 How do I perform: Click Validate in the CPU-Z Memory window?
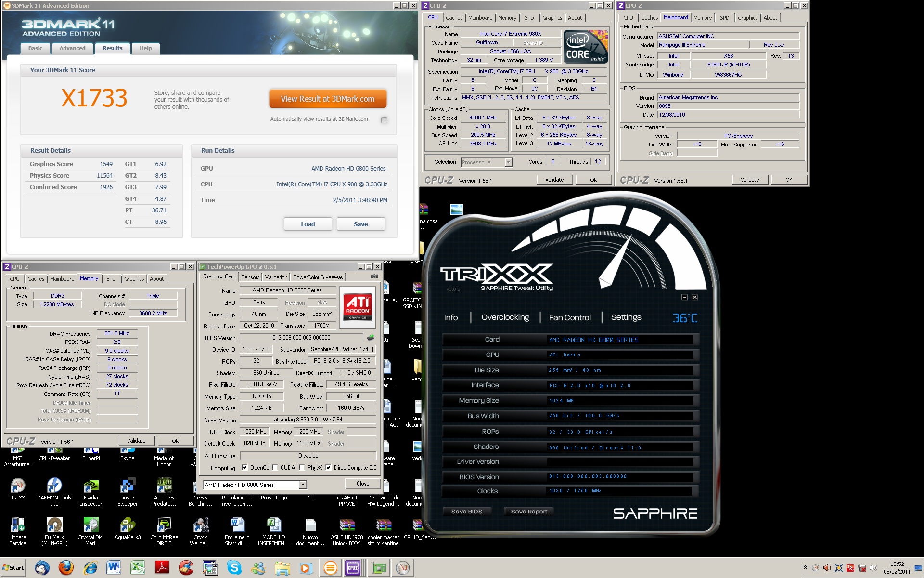point(136,440)
